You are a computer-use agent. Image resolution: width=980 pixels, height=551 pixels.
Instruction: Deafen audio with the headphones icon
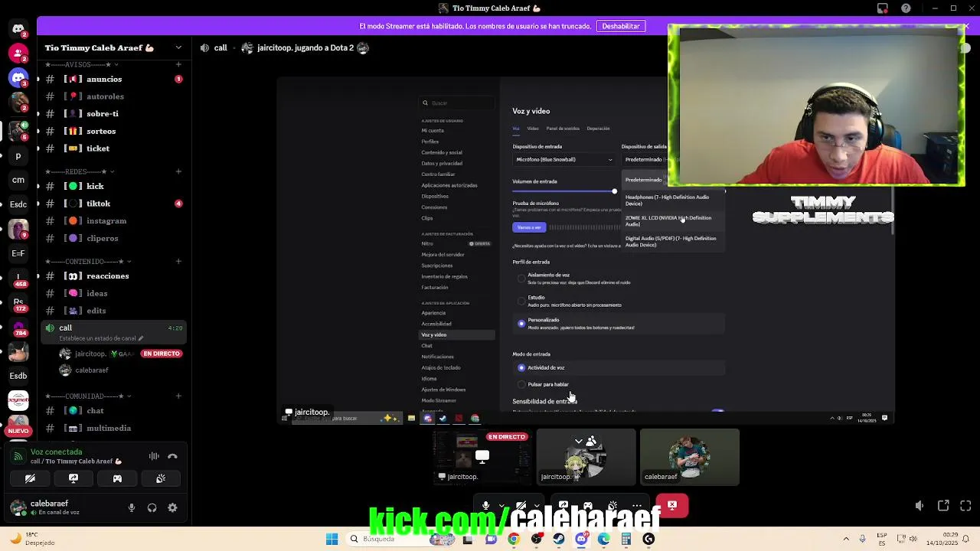pos(152,507)
